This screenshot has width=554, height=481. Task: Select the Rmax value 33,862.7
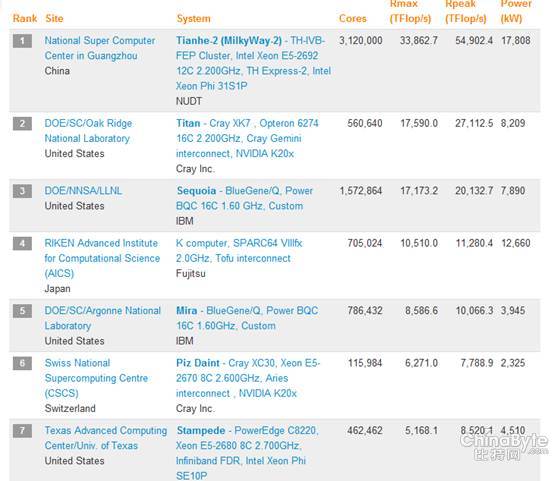[419, 41]
